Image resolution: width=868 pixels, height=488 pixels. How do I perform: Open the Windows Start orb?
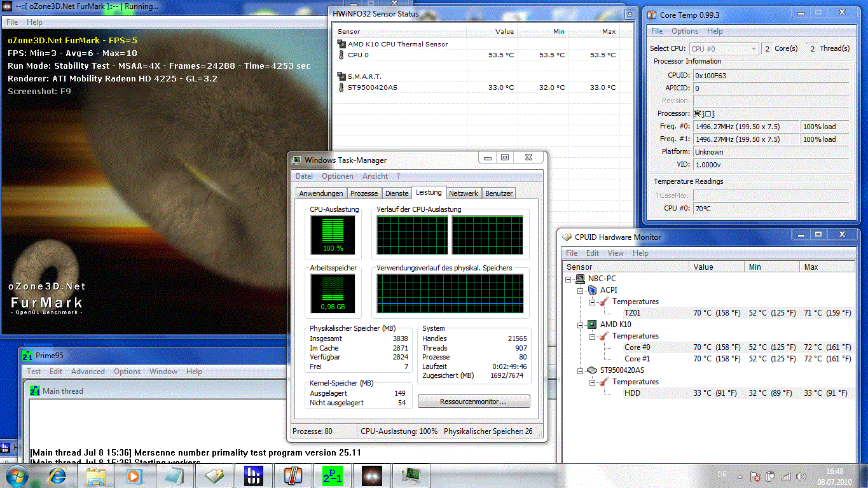tap(15, 475)
